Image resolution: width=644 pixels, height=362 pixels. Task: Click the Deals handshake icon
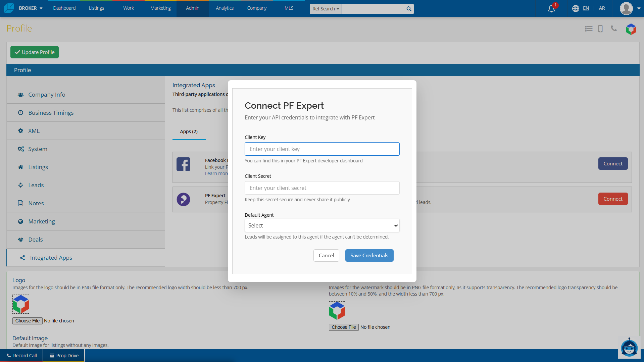click(x=20, y=240)
